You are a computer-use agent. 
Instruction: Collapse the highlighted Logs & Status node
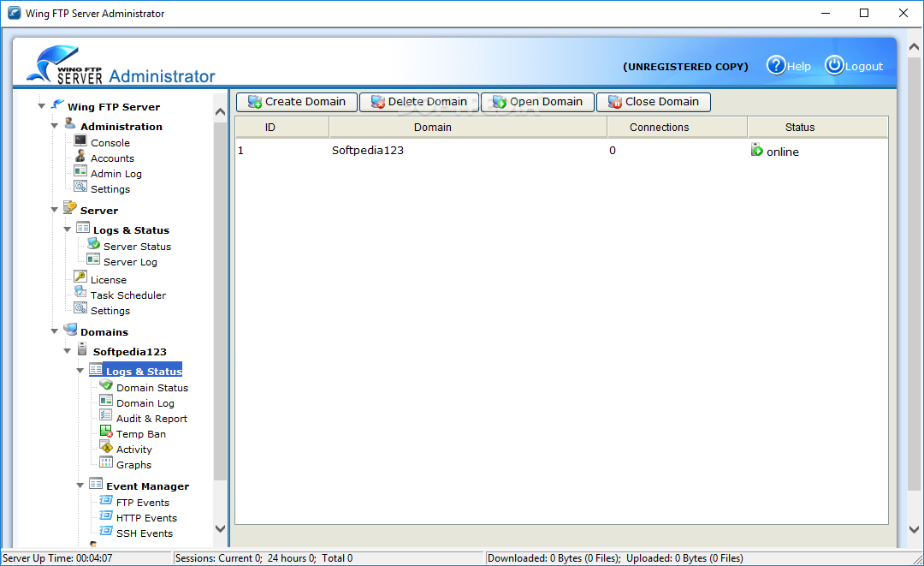click(x=80, y=371)
